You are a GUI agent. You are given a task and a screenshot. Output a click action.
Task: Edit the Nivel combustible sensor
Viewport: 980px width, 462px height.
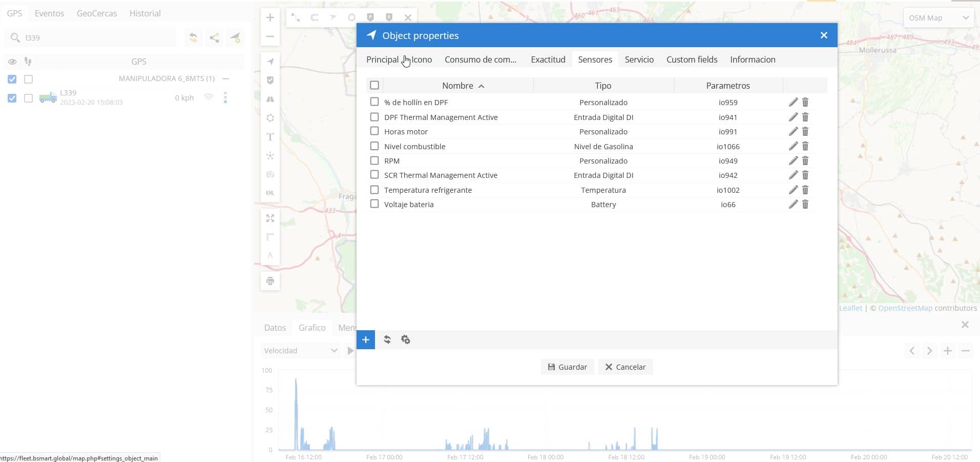coord(793,146)
